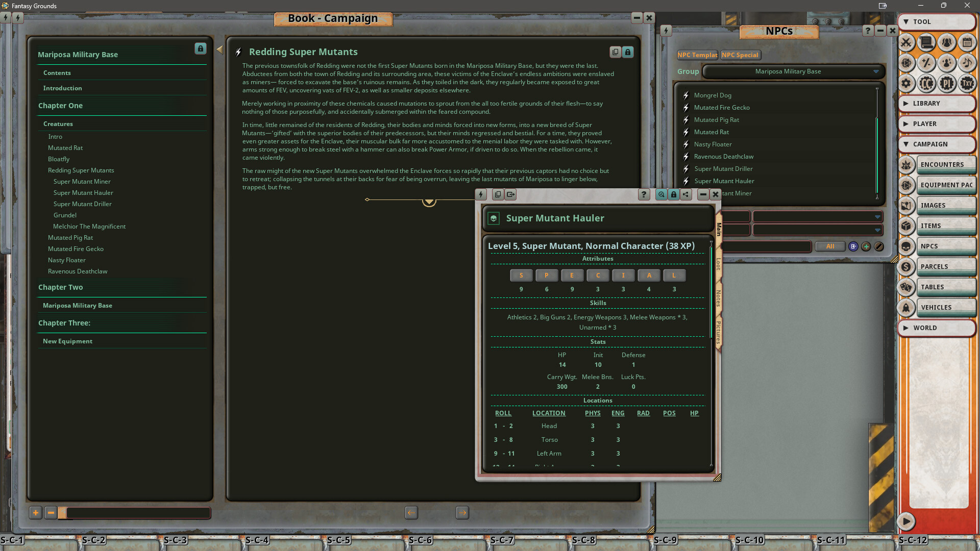Viewport: 980px width, 551px height.
Task: Open the ENCOUNTERS campaign button
Action: [x=946, y=164]
